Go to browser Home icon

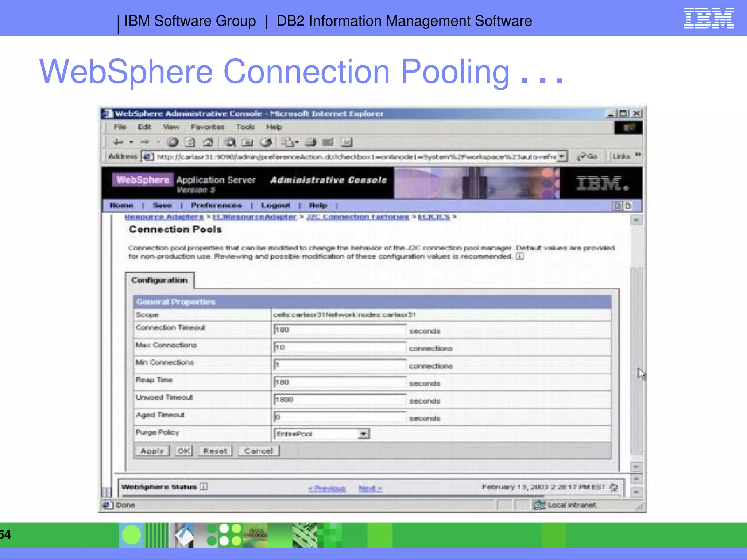coord(208,142)
